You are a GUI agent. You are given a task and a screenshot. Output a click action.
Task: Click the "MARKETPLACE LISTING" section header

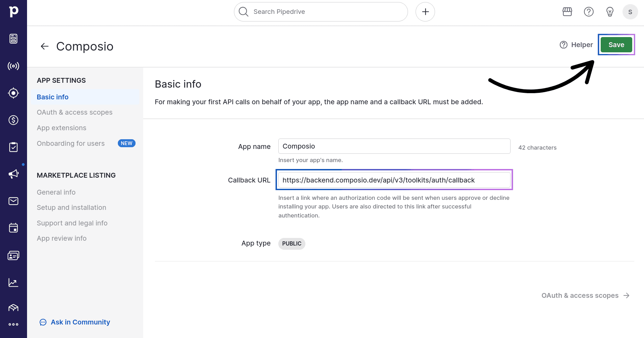[76, 175]
